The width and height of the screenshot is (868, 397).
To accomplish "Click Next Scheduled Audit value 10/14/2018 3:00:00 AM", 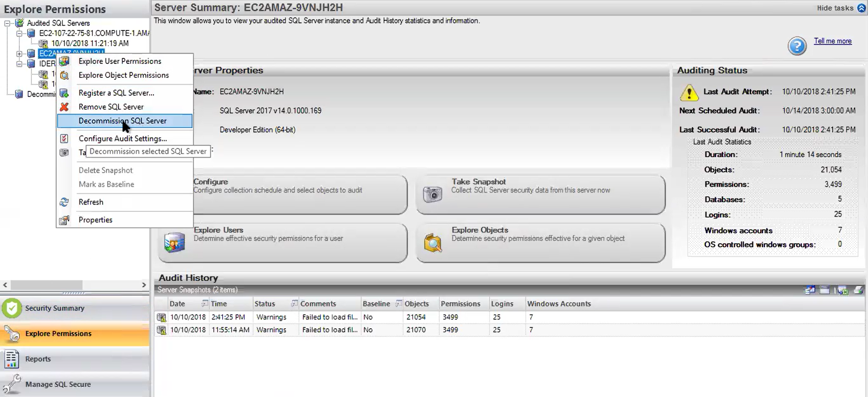I will tap(819, 111).
